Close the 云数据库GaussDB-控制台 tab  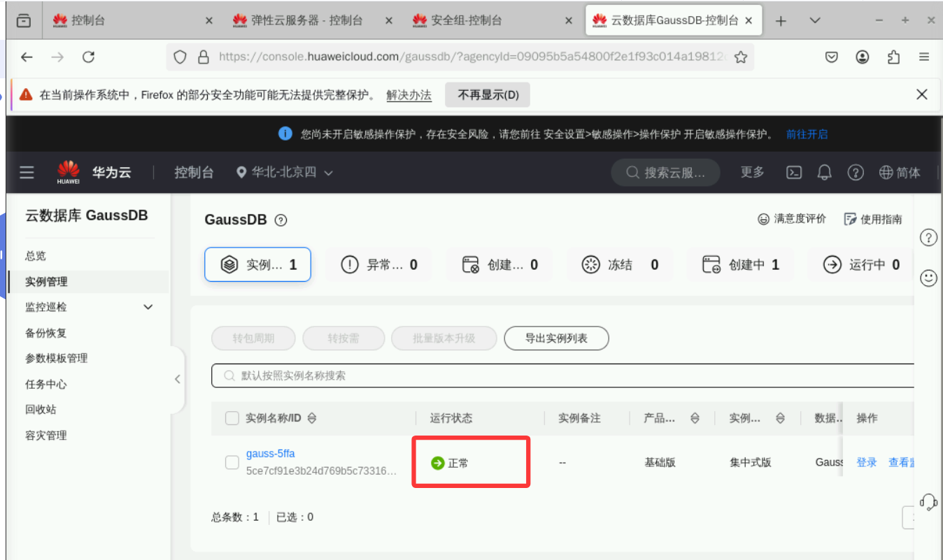pos(749,21)
